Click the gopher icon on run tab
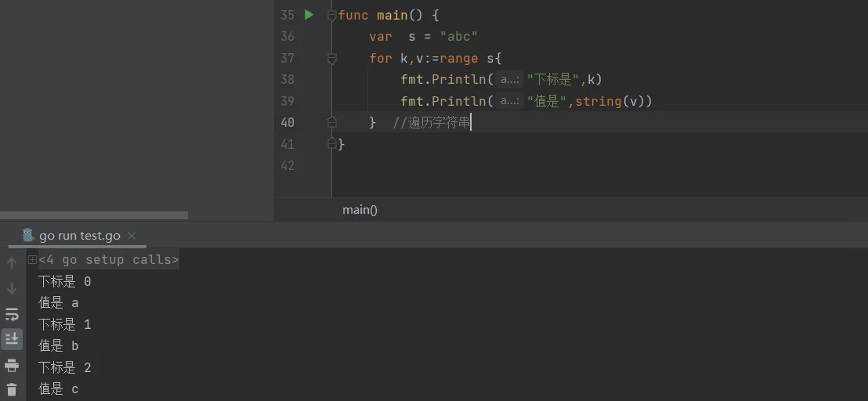Screen dimensions: 868x401 coord(28,235)
